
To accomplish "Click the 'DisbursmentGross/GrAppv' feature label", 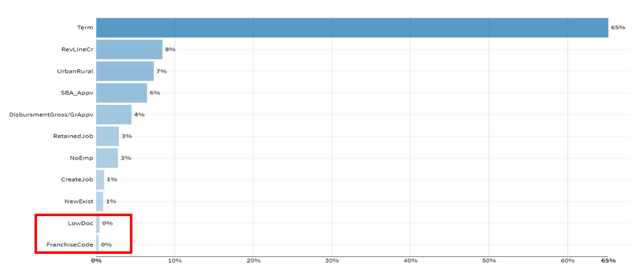I will click(x=51, y=114).
